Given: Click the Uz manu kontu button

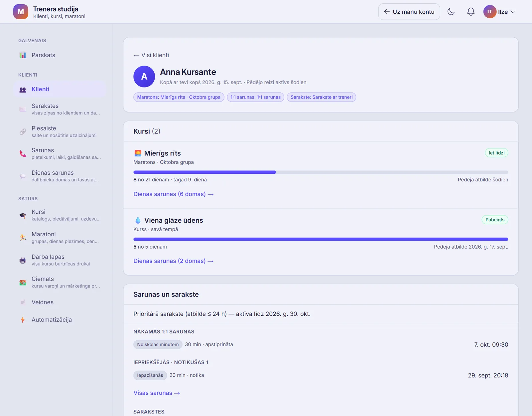Looking at the screenshot, I should 409,12.
